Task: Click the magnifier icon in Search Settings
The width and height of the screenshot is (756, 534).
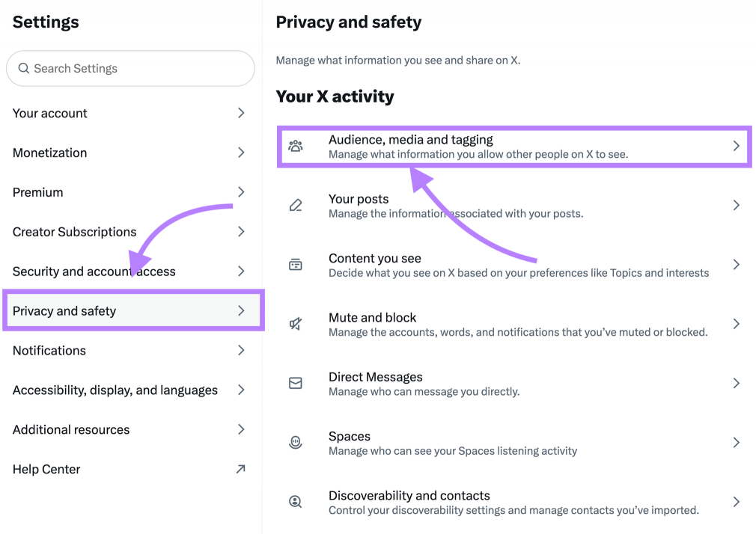Action: 23,68
